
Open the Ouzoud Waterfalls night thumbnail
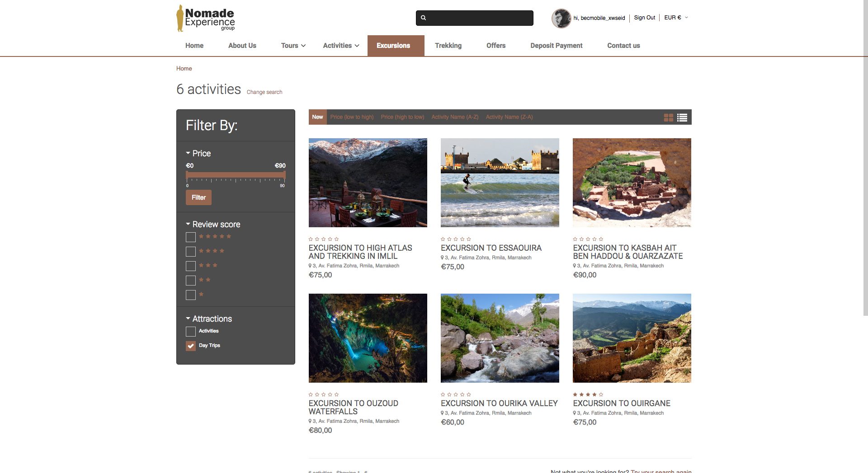coord(368,338)
